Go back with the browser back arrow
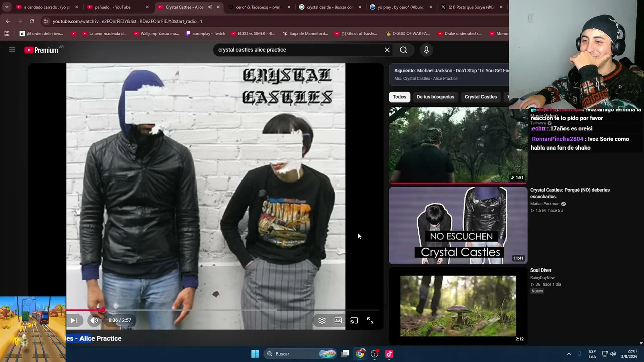 coord(8,21)
